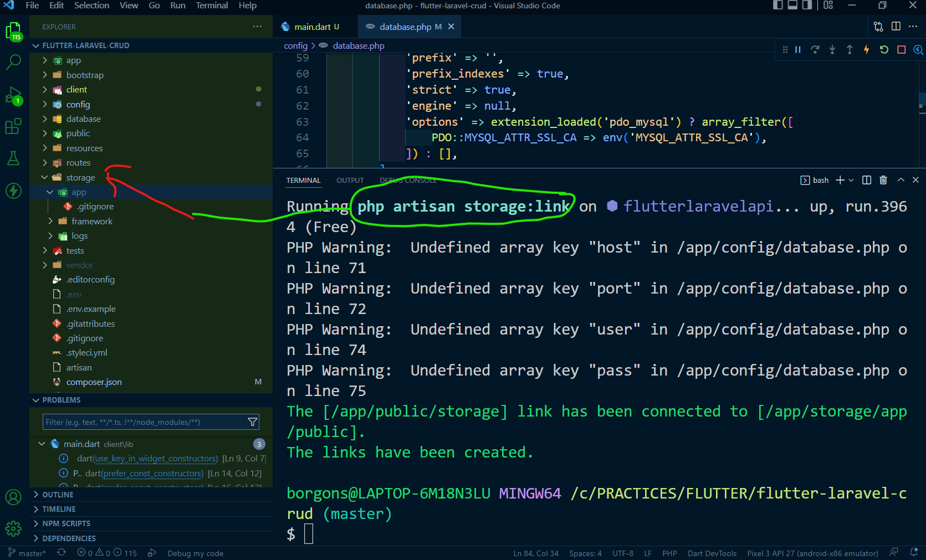Click the debug Step Out icon
This screenshot has height=560, width=926.
(850, 50)
